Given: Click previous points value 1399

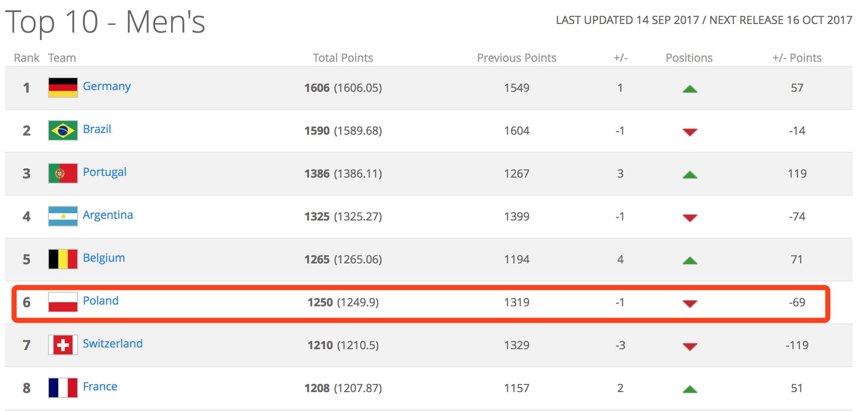Looking at the screenshot, I should coord(517,217).
